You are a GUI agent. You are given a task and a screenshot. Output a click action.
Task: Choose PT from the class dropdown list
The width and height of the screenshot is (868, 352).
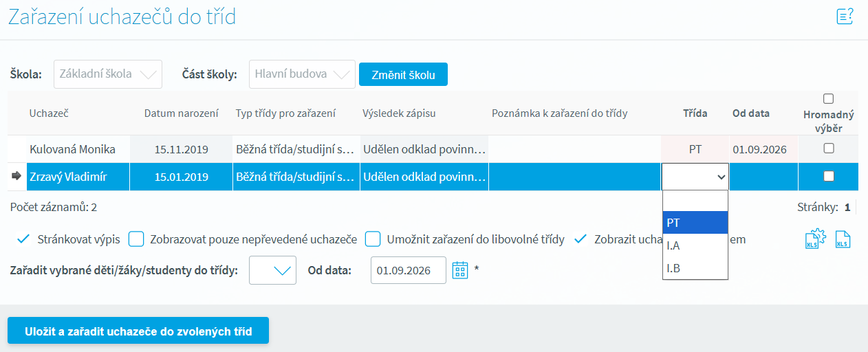click(x=695, y=223)
